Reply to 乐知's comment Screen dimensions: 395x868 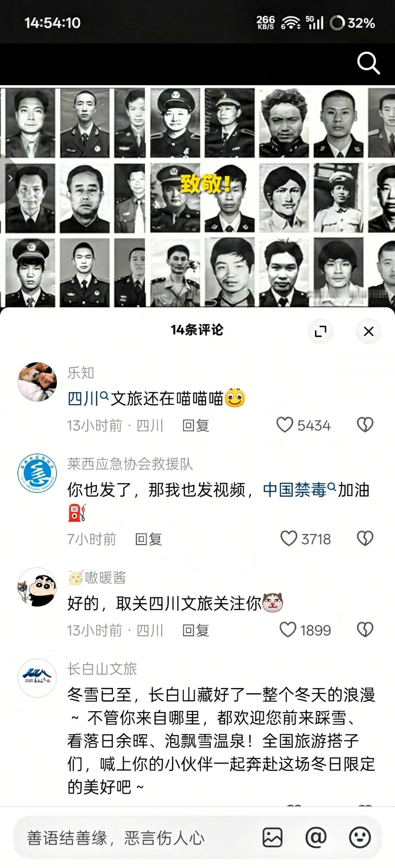pos(195,425)
